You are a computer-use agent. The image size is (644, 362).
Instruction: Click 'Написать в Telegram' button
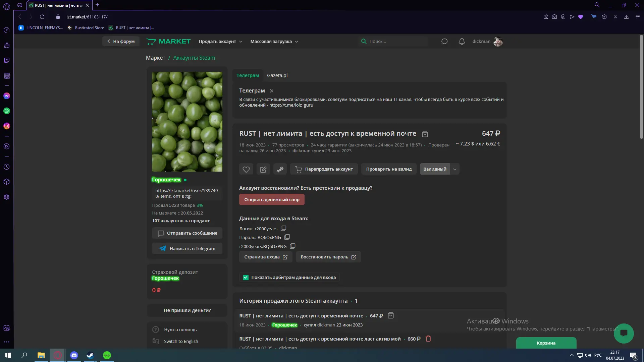tap(187, 248)
